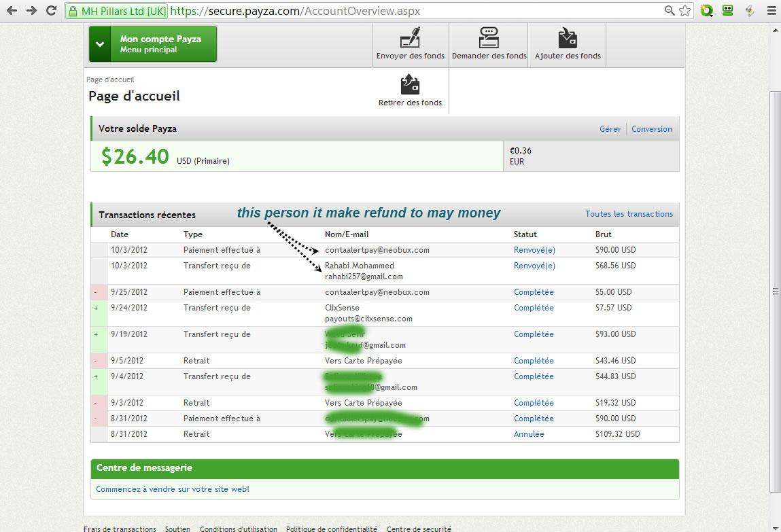The height and width of the screenshot is (532, 781).
Task: Click the $109.32 USD amount
Action: click(x=618, y=434)
